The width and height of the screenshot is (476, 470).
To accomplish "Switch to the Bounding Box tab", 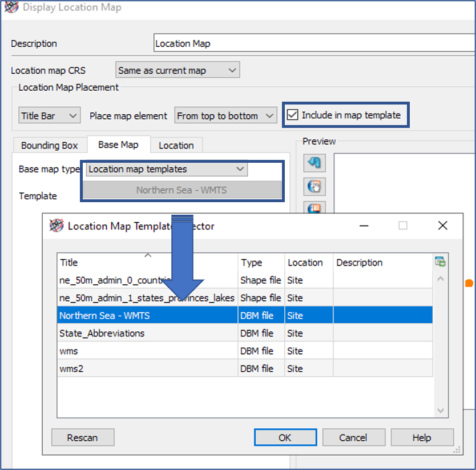I will [50, 145].
